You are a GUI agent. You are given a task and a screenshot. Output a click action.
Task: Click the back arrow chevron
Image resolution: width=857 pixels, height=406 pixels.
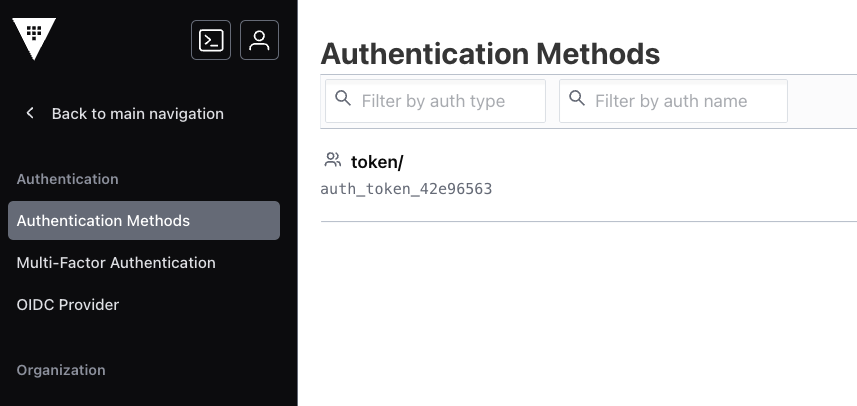pos(30,113)
